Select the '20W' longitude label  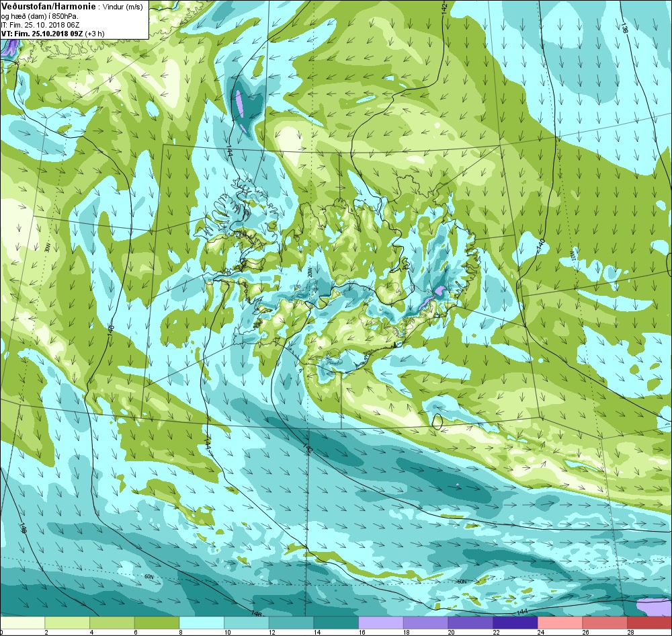309,272
